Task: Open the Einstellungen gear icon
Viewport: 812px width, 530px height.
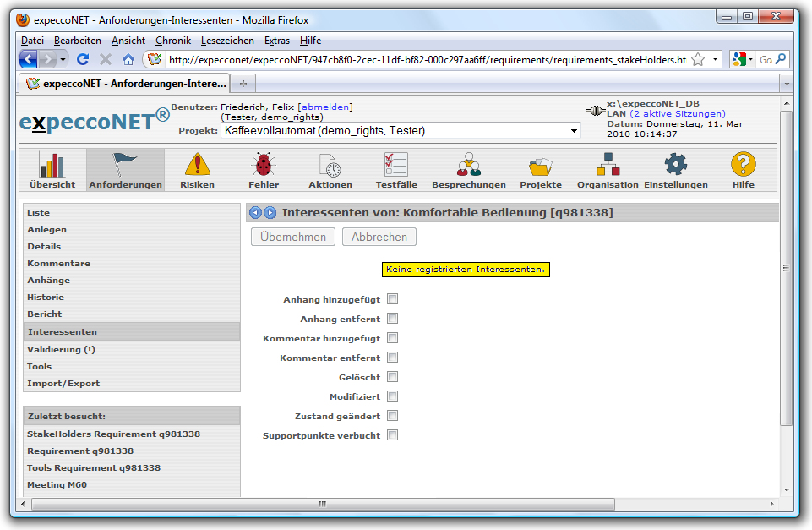Action: 675,165
